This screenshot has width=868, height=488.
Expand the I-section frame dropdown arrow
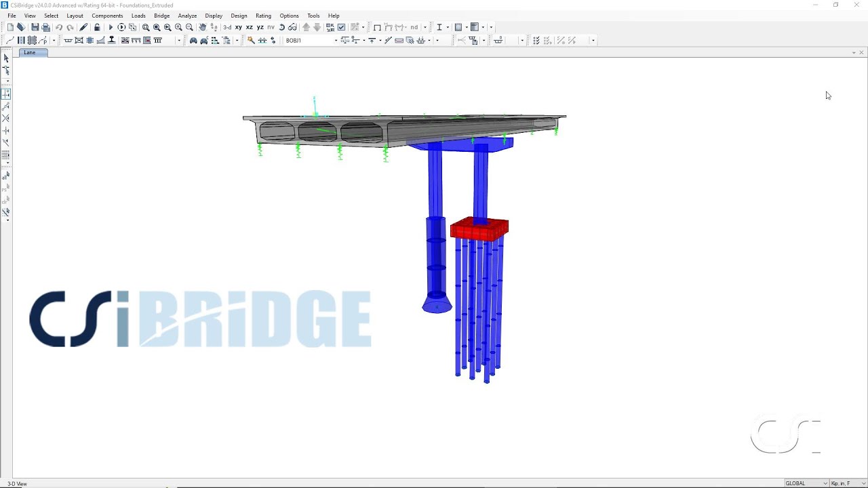[x=448, y=27]
